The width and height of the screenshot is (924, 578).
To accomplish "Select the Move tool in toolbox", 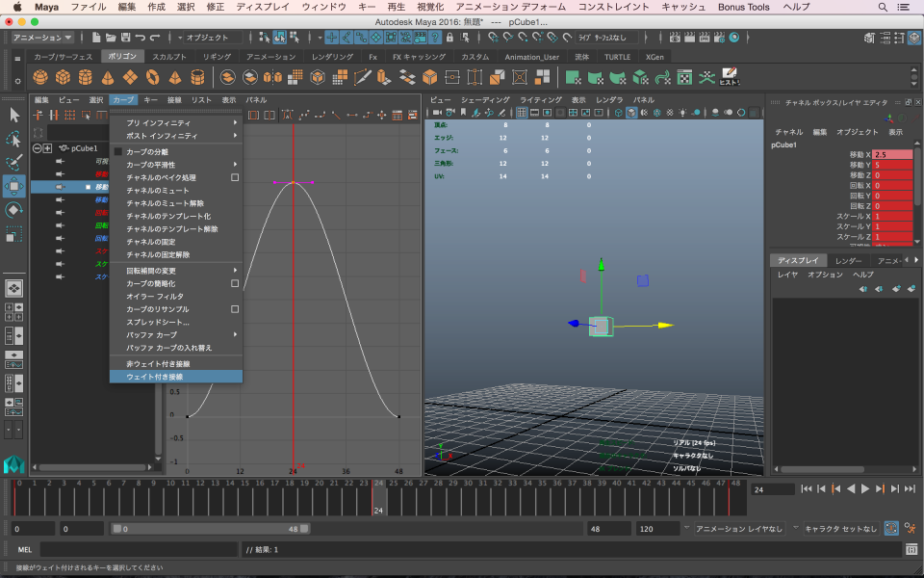I will pos(14,186).
